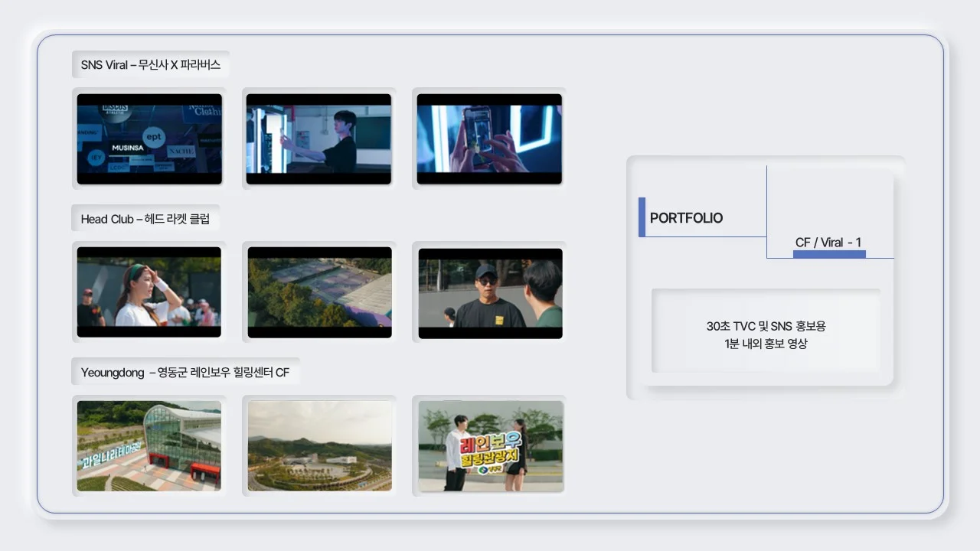
Task: Select hazy mountain landscape thumbnail
Action: pos(319,446)
